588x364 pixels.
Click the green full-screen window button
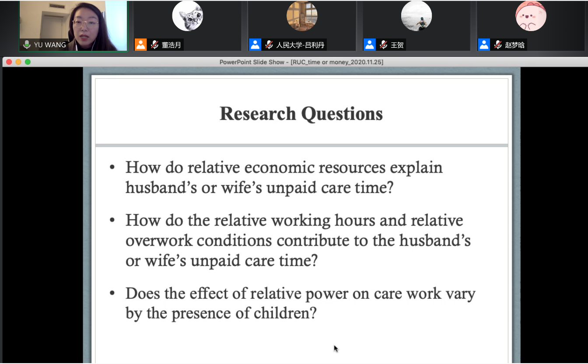[28, 62]
